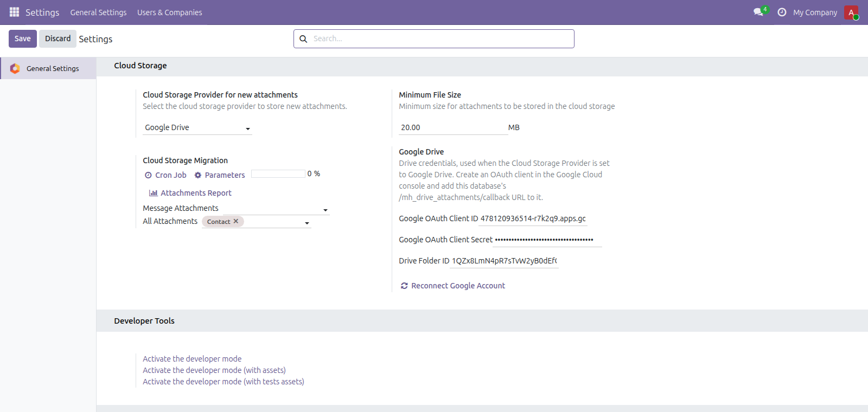The image size is (868, 412).
Task: Click the Parameters gear icon
Action: pos(198,175)
